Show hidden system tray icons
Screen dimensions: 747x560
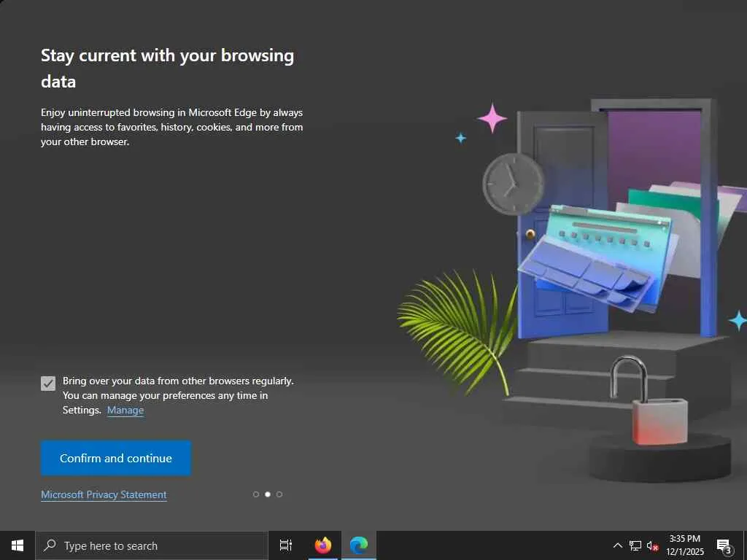617,545
